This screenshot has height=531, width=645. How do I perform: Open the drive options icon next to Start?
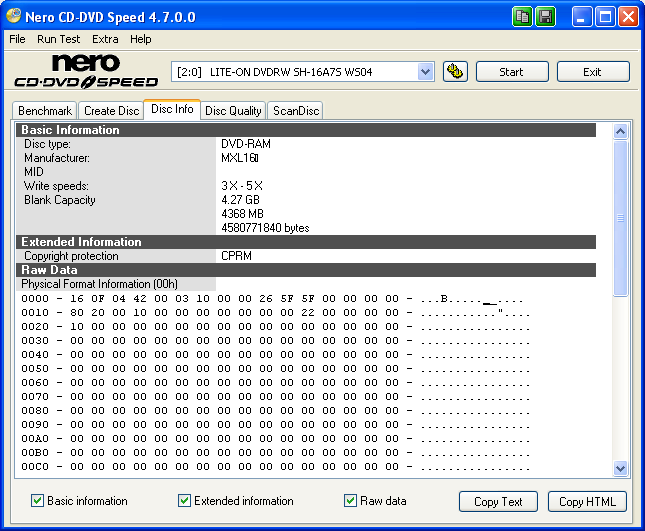455,72
